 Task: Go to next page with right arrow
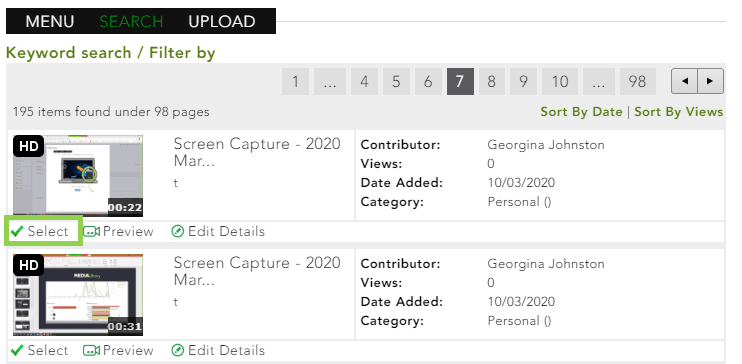[710, 81]
